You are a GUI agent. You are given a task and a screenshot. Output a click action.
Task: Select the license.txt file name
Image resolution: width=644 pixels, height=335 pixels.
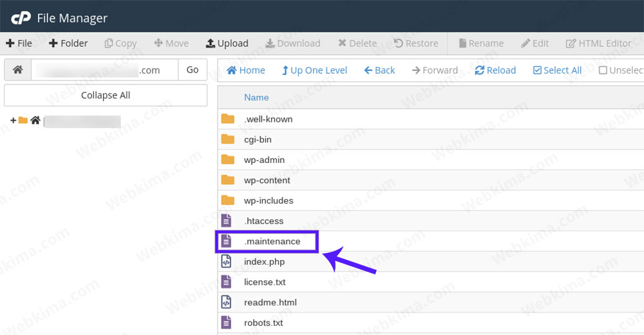point(265,282)
